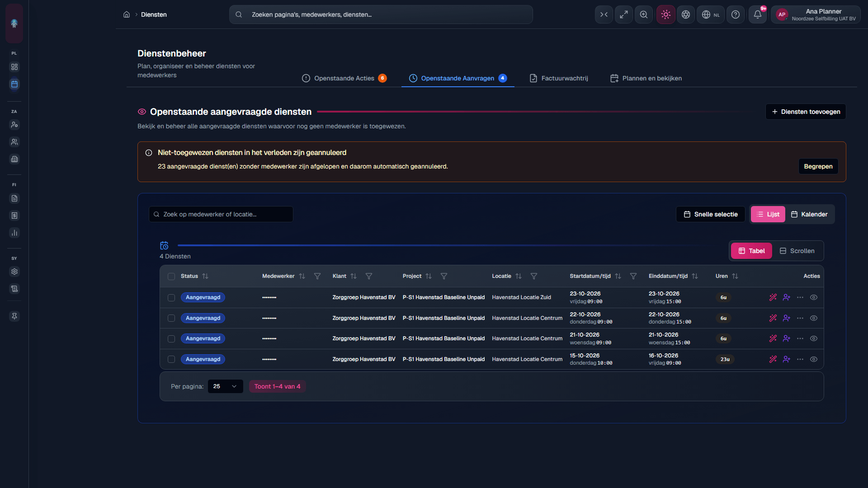Open notifications with the bell icon

(758, 14)
